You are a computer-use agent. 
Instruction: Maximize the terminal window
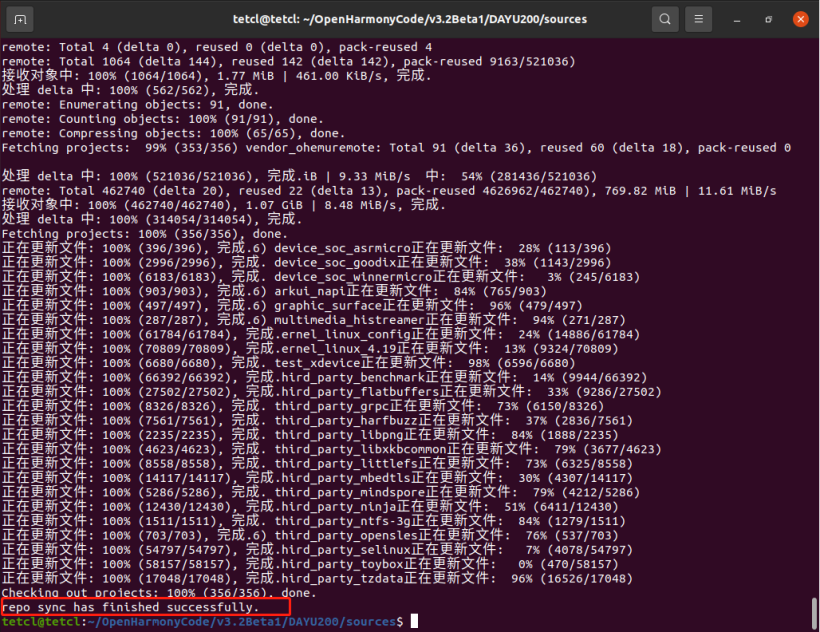tap(769, 19)
